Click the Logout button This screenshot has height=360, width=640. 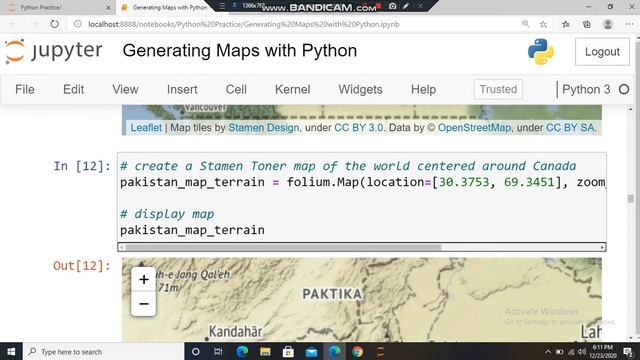pos(602,52)
